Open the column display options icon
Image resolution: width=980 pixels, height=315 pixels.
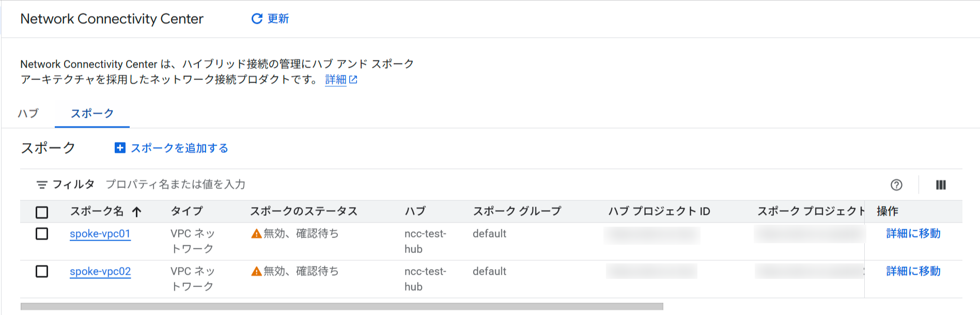941,184
